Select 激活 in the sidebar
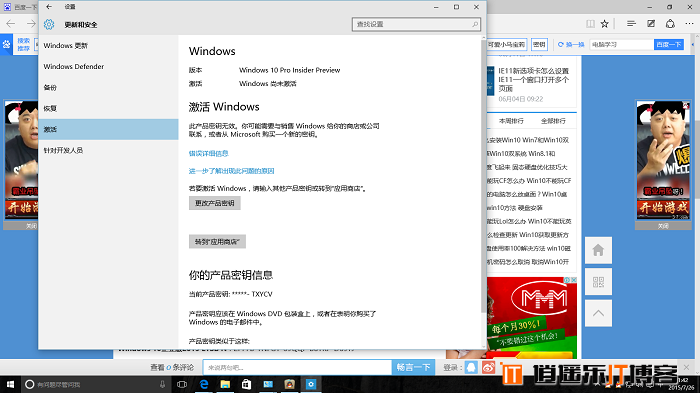The width and height of the screenshot is (700, 393). pyautogui.click(x=108, y=130)
